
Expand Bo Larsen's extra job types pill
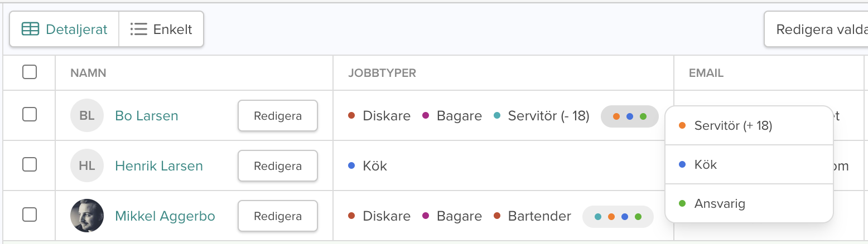click(629, 116)
